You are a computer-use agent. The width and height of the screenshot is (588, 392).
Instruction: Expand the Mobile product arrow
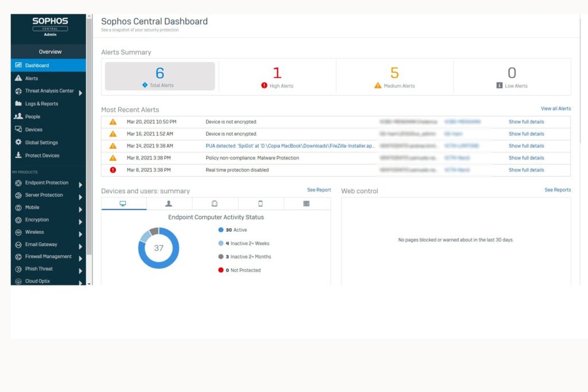[x=80, y=210]
